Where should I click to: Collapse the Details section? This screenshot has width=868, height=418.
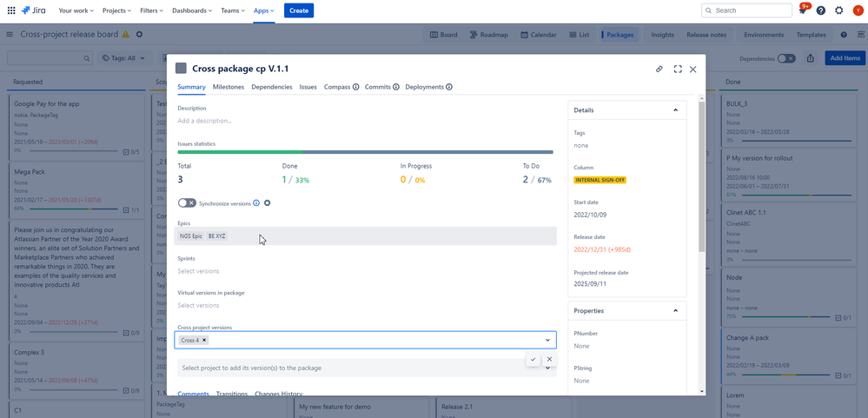coord(675,110)
